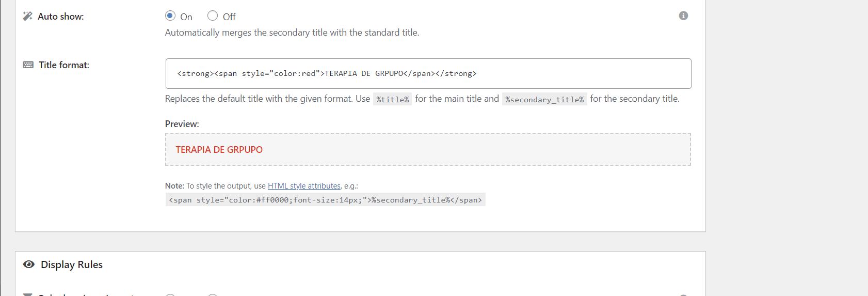
Task: Click the Off label of Auto show
Action: point(229,17)
